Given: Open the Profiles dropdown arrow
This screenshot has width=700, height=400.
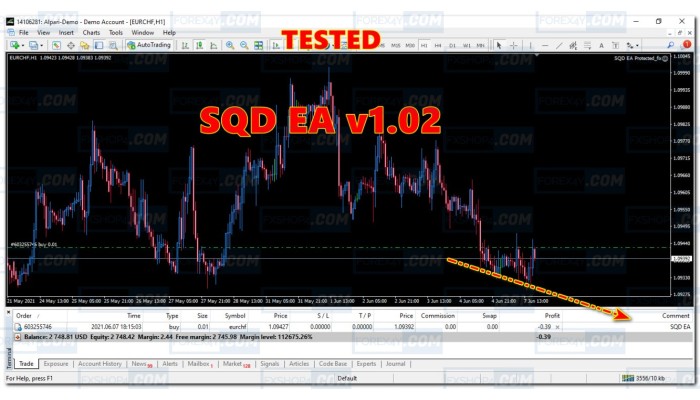Looking at the screenshot, I should (42, 46).
